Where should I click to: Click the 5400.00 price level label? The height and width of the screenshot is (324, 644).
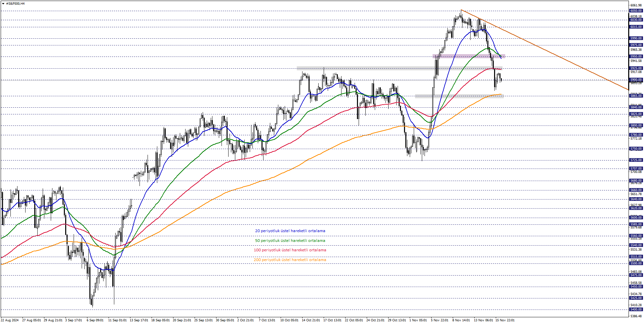pyautogui.click(x=636, y=310)
